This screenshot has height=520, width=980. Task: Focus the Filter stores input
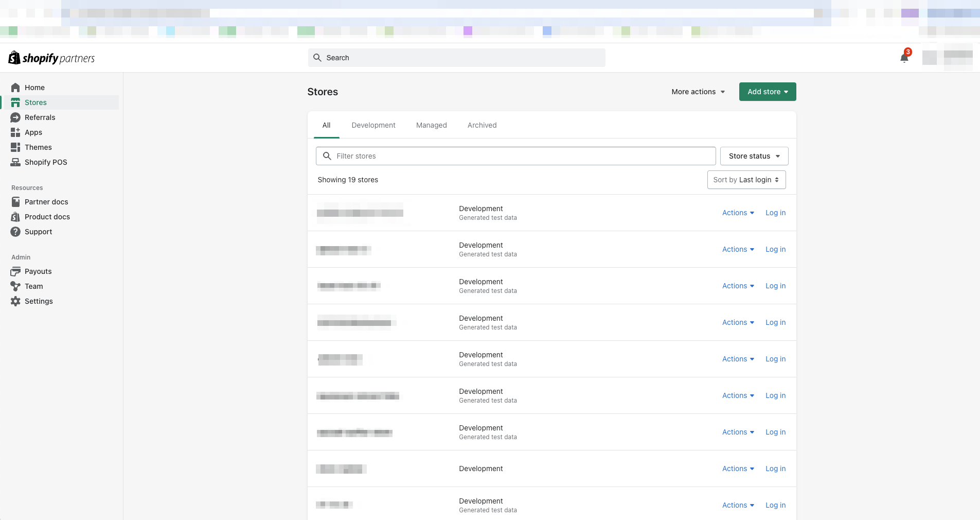(516, 156)
